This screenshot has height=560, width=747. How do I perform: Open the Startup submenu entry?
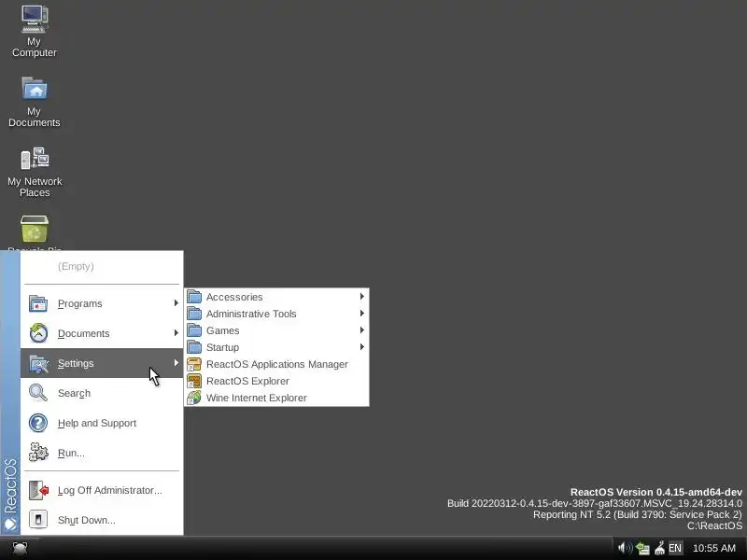click(276, 347)
